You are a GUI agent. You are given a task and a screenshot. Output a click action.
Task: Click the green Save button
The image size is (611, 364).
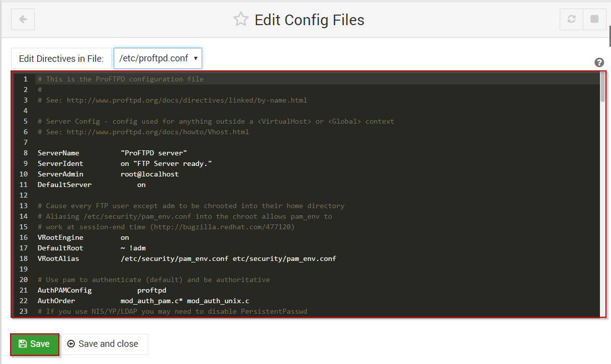(x=35, y=344)
